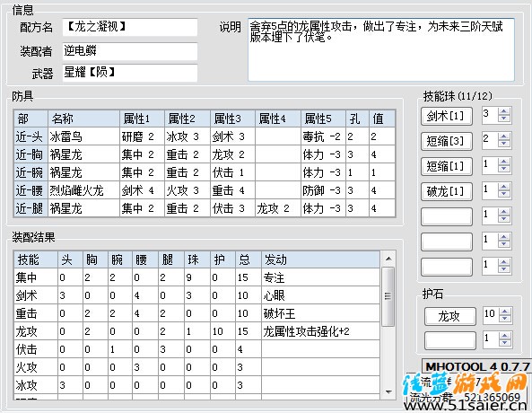Decrease the 龙攻 talisman value with the down arrow
The width and height of the screenshot is (532, 413).
[505, 319]
